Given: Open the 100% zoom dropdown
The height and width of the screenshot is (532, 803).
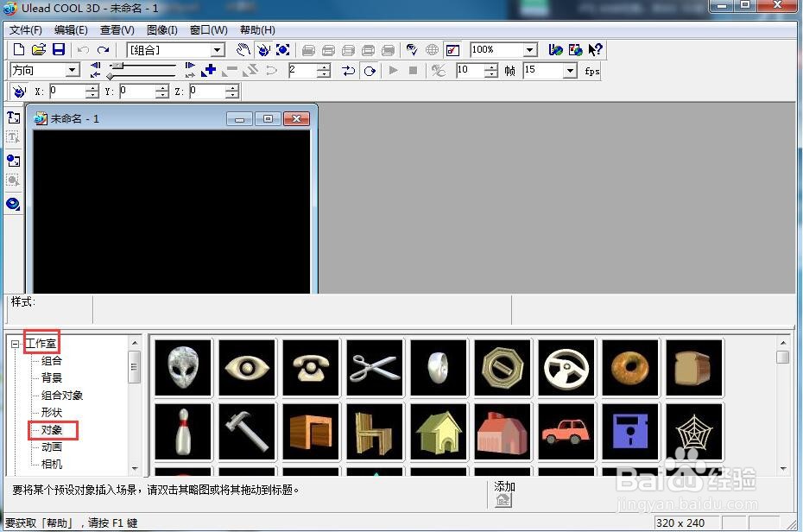Looking at the screenshot, I should tap(530, 50).
